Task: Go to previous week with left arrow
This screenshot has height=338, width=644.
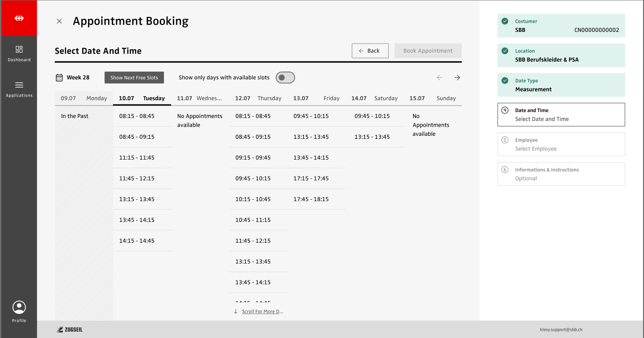Action: click(439, 77)
